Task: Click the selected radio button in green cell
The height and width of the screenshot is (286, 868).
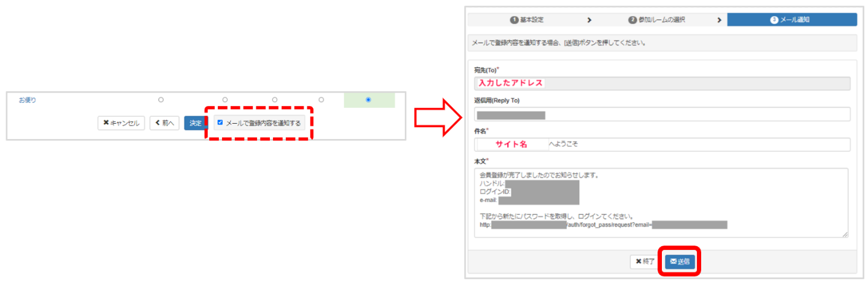Action: pos(368,99)
